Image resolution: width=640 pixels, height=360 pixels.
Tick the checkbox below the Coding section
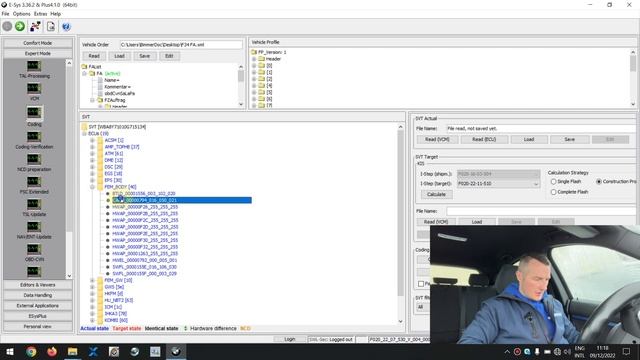tap(421, 284)
